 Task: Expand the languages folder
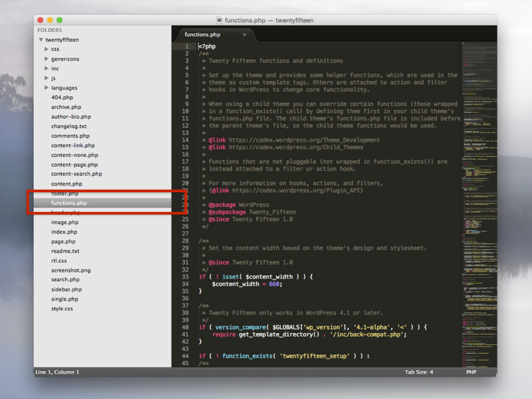pyautogui.click(x=47, y=88)
